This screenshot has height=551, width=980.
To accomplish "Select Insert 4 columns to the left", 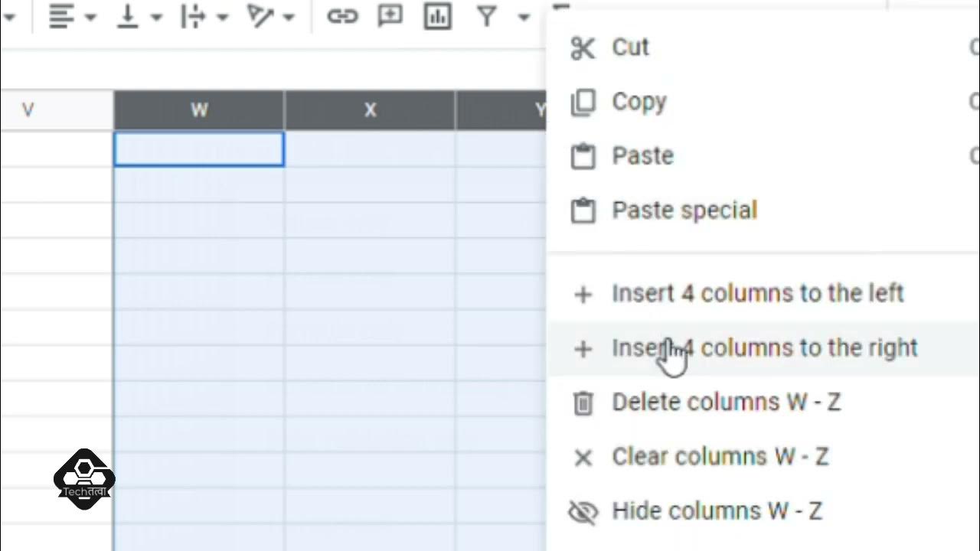I will coord(757,293).
